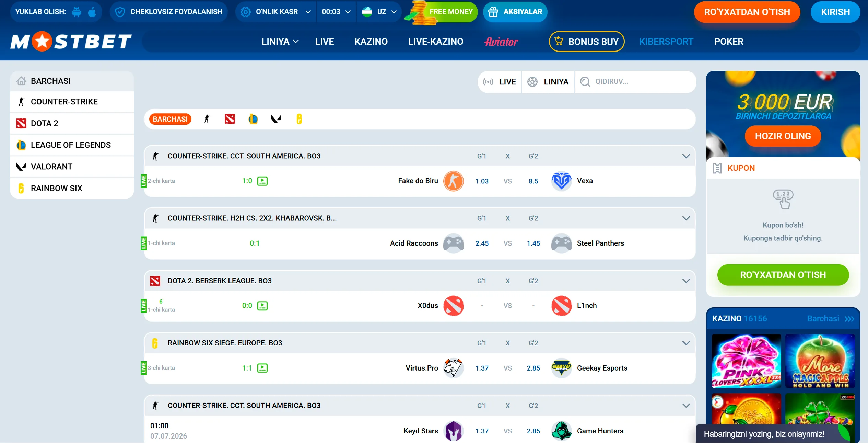Select BARCHASI filter pill
This screenshot has width=868, height=443.
click(170, 119)
